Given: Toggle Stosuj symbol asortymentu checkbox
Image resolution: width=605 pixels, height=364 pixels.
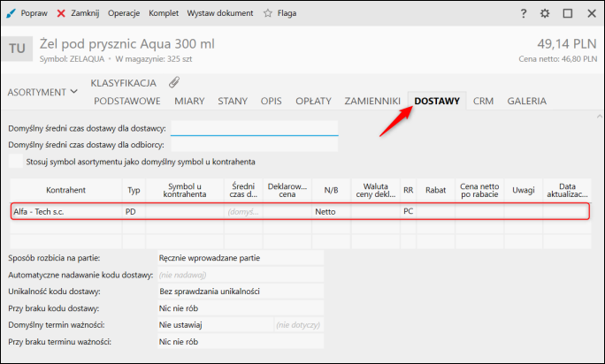Looking at the screenshot, I should click(x=15, y=161).
